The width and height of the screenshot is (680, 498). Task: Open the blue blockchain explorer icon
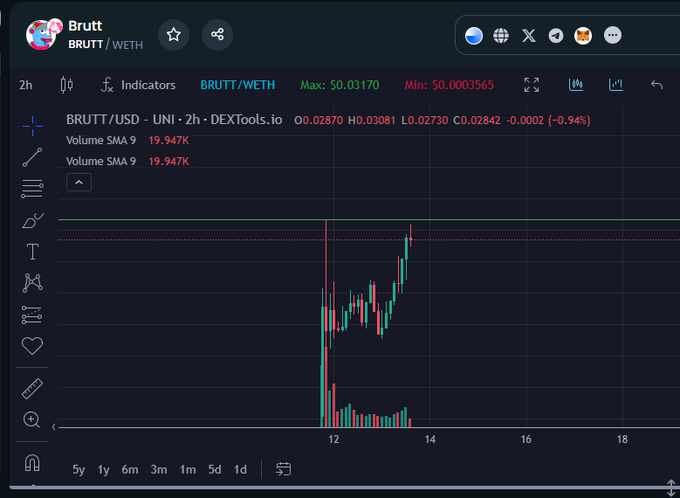[474, 36]
